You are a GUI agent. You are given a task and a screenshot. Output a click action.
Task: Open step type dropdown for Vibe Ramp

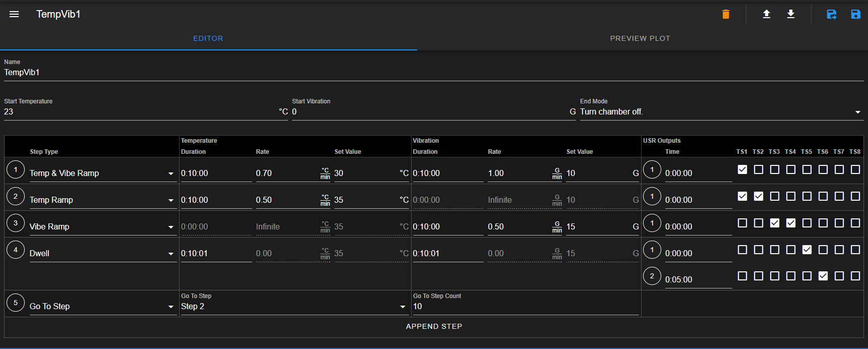pos(103,226)
